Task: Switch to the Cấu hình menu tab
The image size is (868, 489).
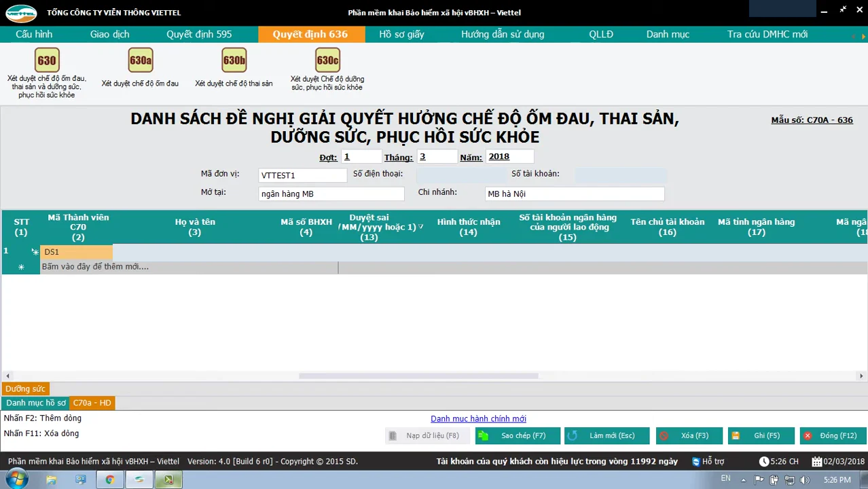Action: 34,34
